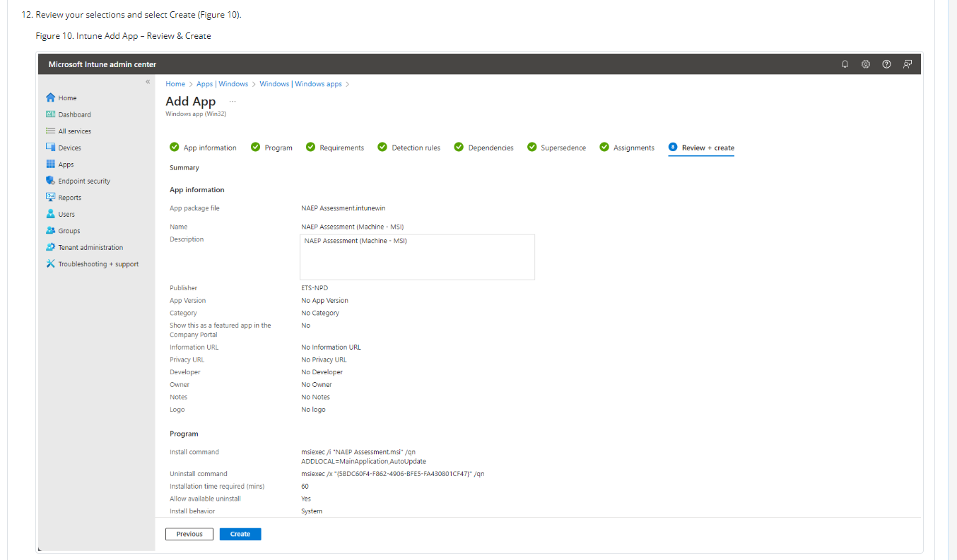Click the Create button
Image resolution: width=957 pixels, height=560 pixels.
[240, 534]
